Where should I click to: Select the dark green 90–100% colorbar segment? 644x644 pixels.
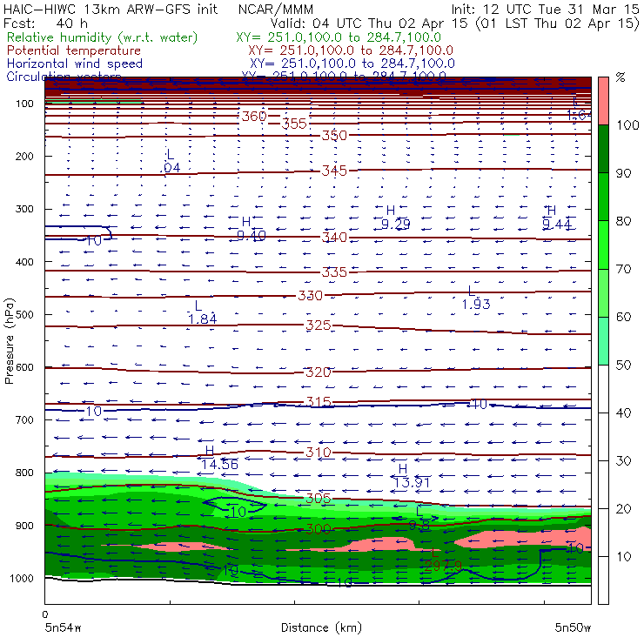[x=603, y=149]
